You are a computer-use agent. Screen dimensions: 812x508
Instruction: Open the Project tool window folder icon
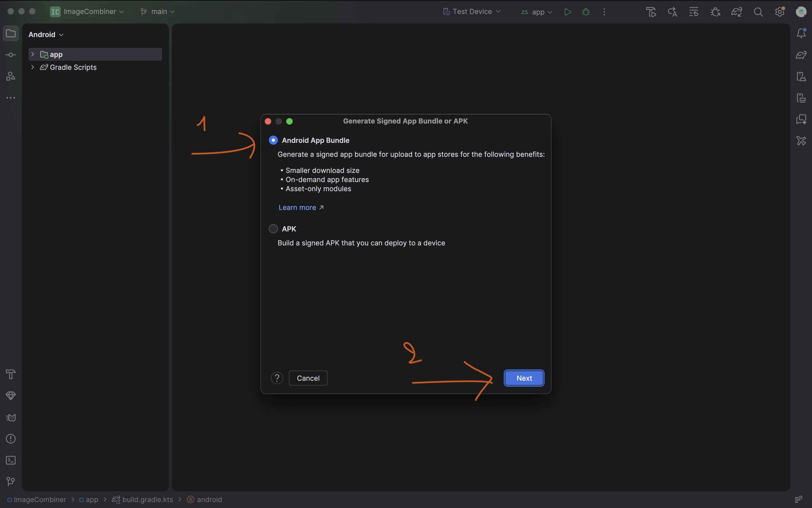pos(11,33)
